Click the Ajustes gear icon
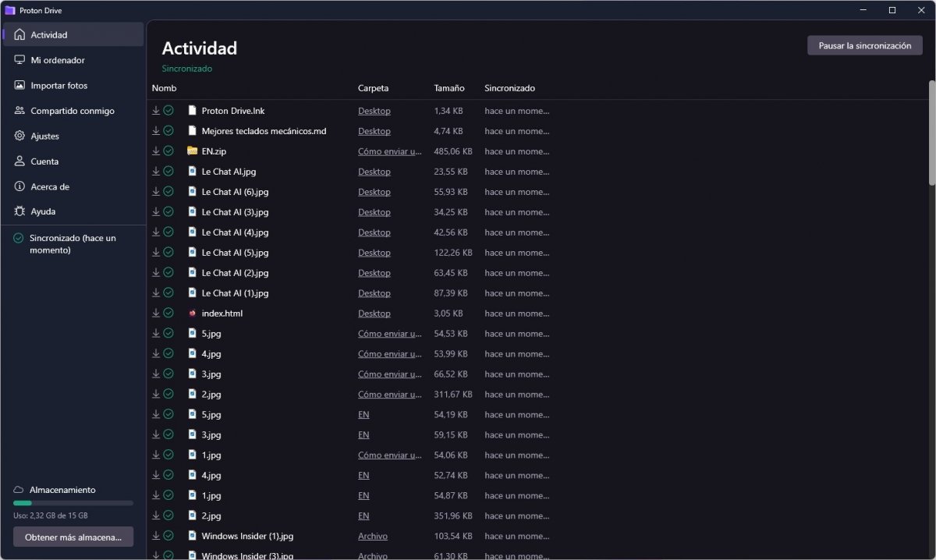The height and width of the screenshot is (560, 936). coord(19,136)
